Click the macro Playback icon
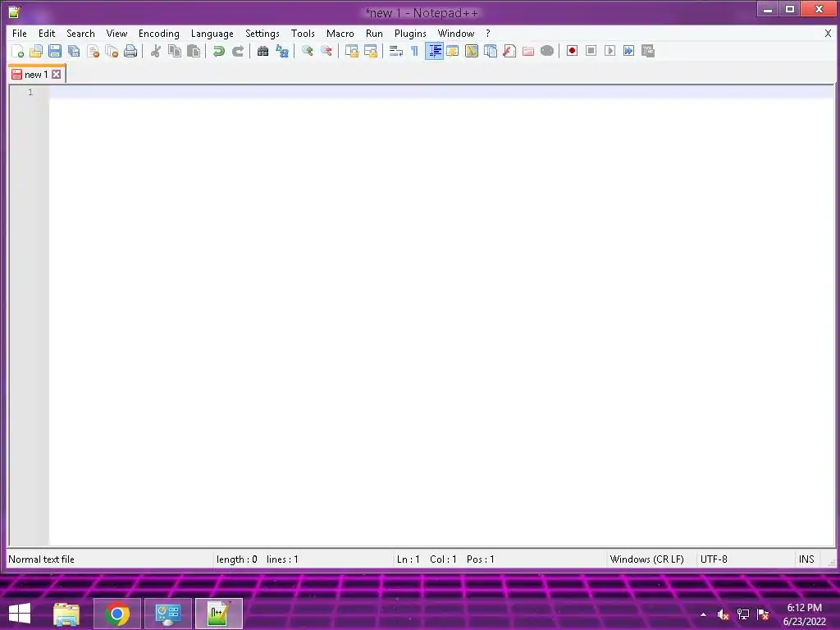840x630 pixels. [609, 51]
